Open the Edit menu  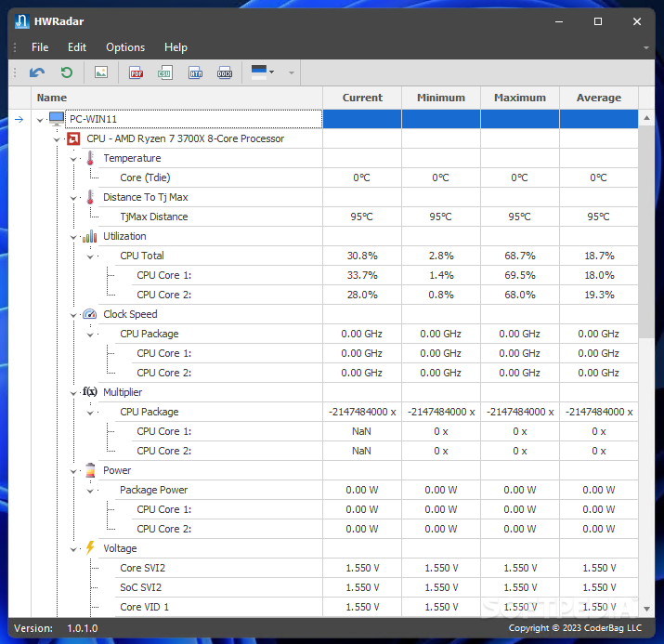(77, 47)
